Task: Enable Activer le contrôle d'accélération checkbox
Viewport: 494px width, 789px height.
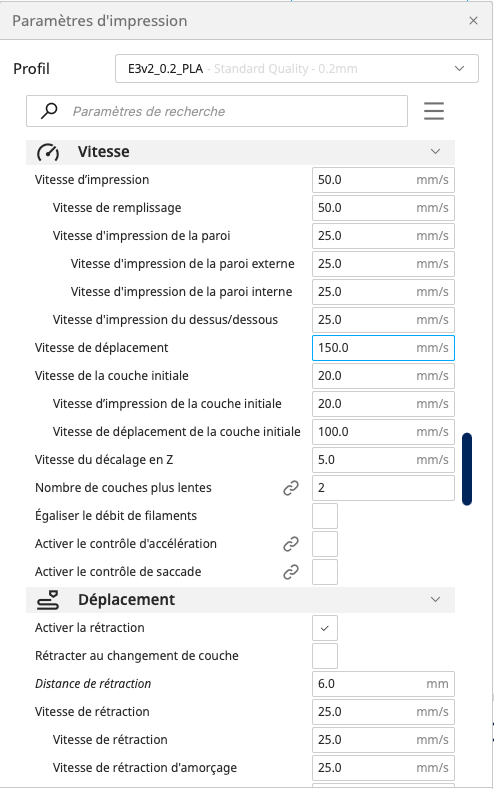Action: click(325, 544)
